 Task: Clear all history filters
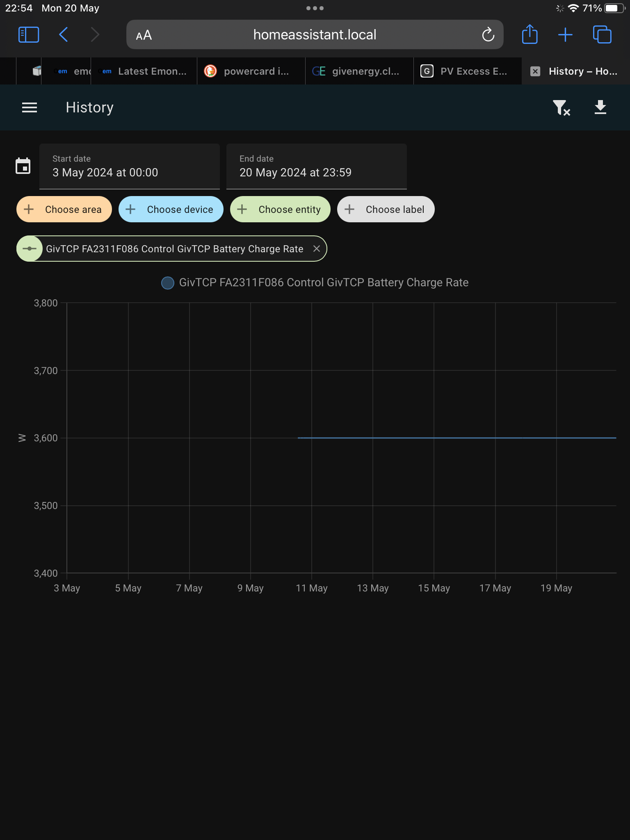tap(562, 108)
